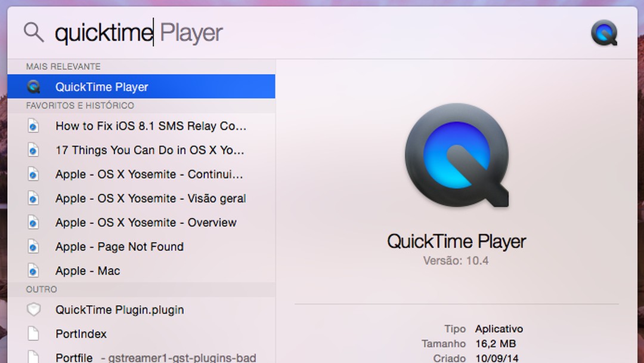Click the file icon next to Portfile
The image size is (644, 363).
point(33,356)
